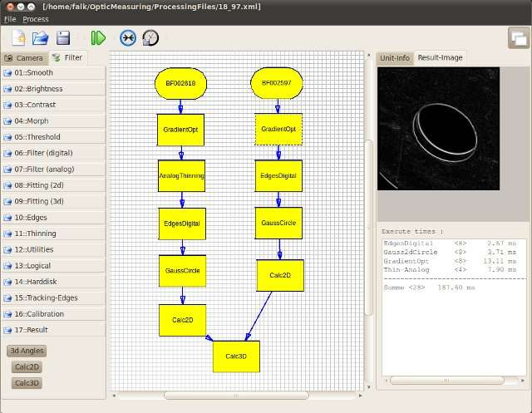The image size is (532, 413).
Task: Click the Calc3D button in Result list
Action: click(x=27, y=383)
